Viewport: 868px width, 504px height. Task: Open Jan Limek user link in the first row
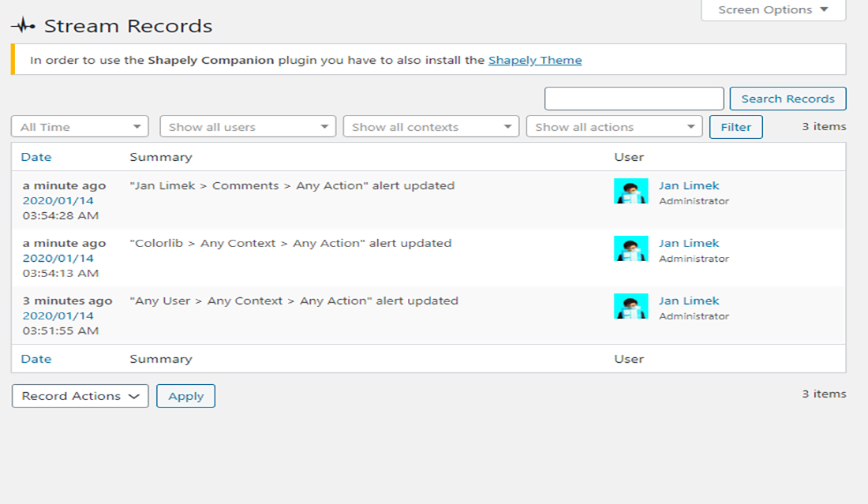689,186
